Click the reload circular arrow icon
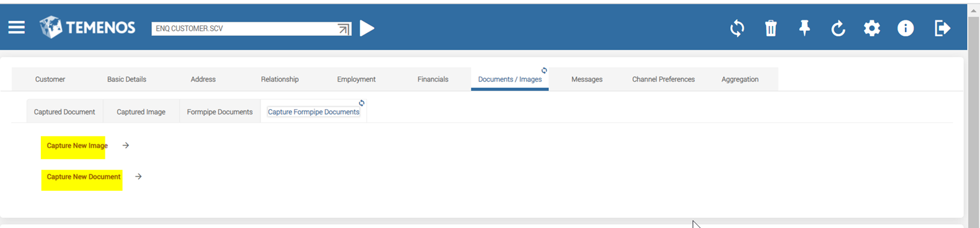980x228 pixels. [x=838, y=28]
